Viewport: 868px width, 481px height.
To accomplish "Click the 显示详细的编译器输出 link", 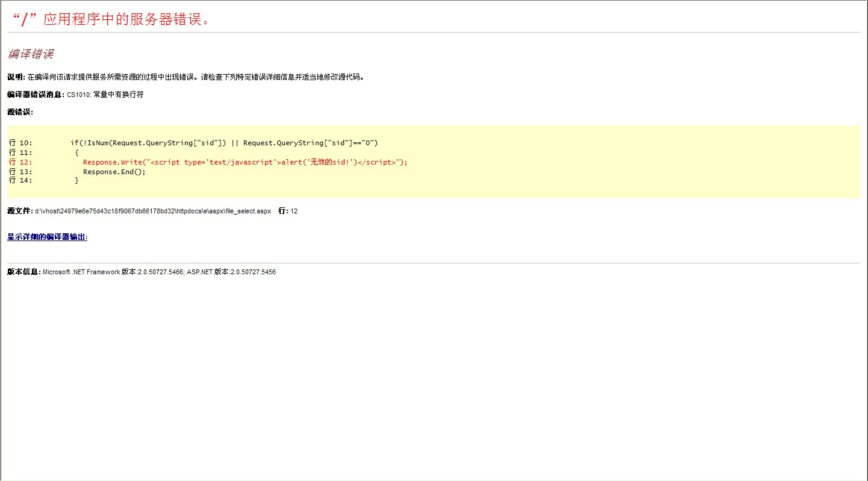I will click(x=47, y=237).
